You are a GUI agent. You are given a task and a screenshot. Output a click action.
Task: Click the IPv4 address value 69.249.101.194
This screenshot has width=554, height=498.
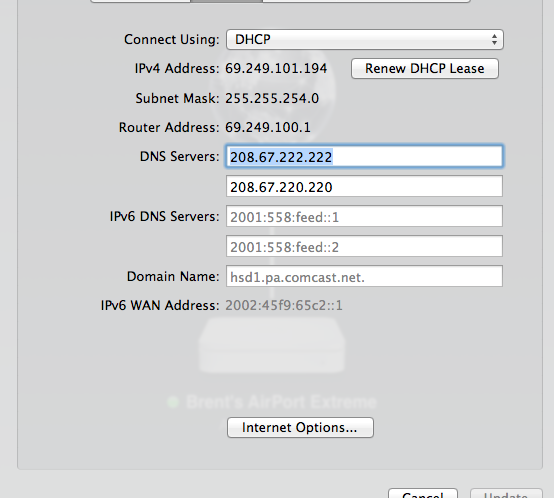click(x=276, y=69)
